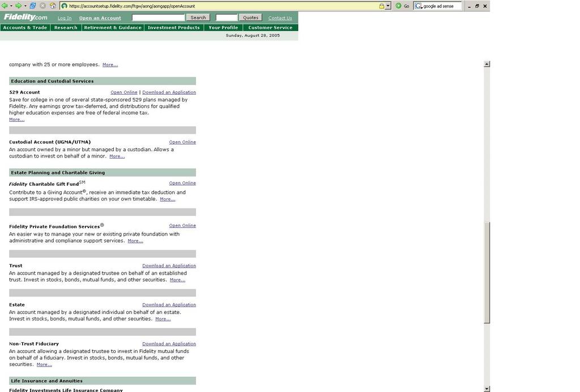This screenshot has width=580, height=392.
Task: Click the address bar URL field
Action: (x=222, y=6)
